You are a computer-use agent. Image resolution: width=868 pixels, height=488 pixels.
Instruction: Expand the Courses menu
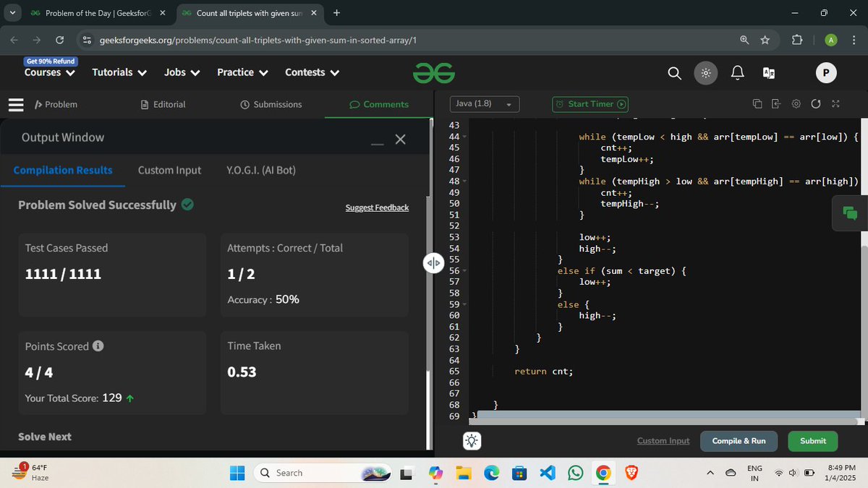pos(50,72)
